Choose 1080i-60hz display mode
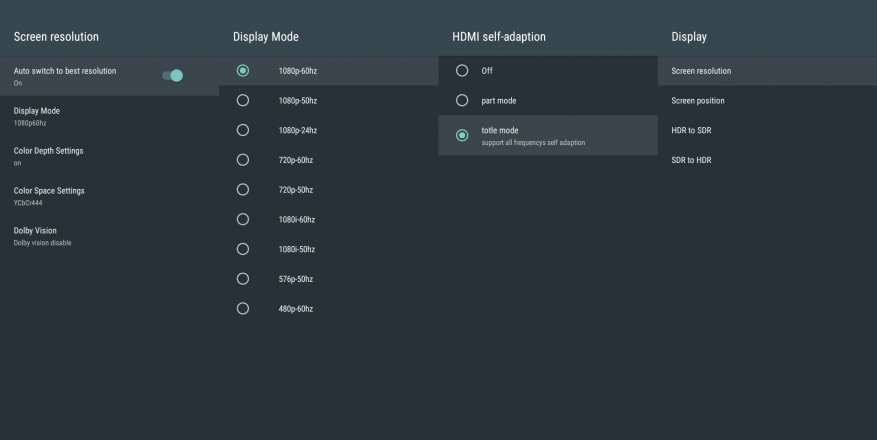The height and width of the screenshot is (440, 877). click(x=243, y=219)
